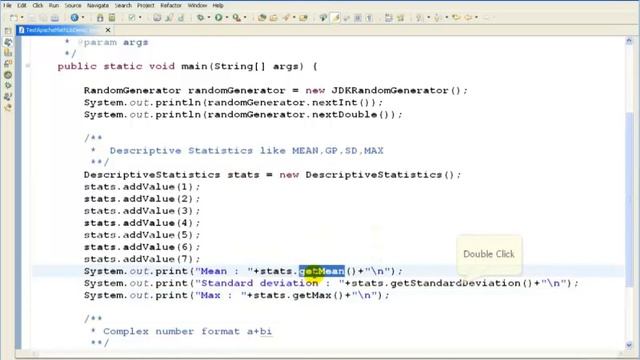
Task: Open the Refactor menu
Action: coord(171,5)
